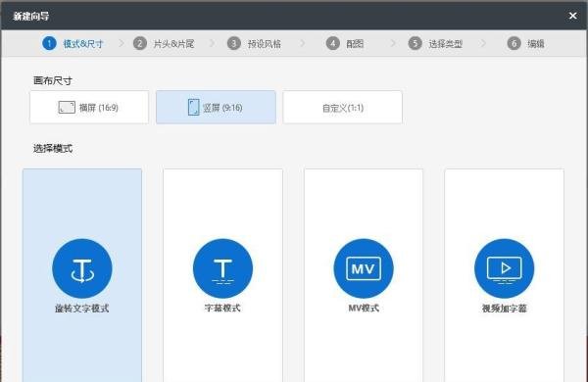This screenshot has height=382, width=588.
Task: Select 自定义(1:1) canvas size
Action: point(342,107)
